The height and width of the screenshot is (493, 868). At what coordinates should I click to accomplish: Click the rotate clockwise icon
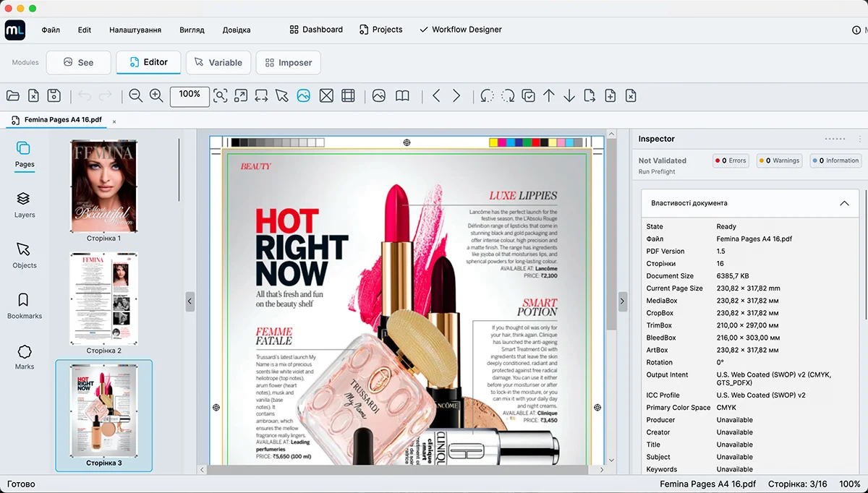[x=508, y=95]
